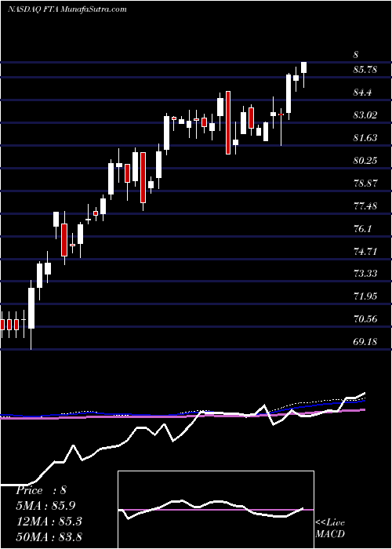Screen dimensions: 392x549
Task: Select the 83.02 price axis label
Action: tap(365, 115)
